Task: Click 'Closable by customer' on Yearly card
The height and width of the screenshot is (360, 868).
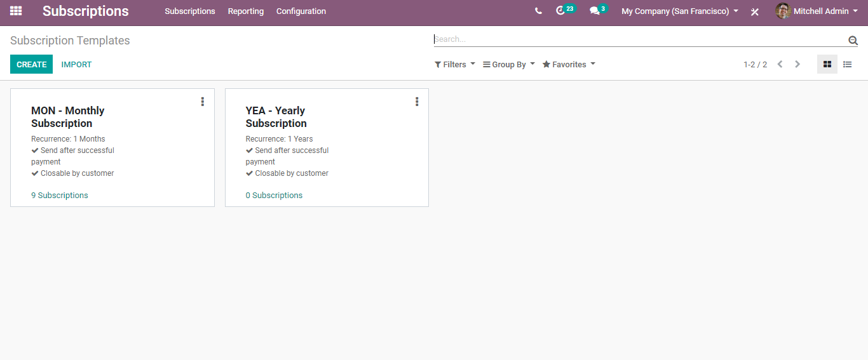Action: point(287,173)
